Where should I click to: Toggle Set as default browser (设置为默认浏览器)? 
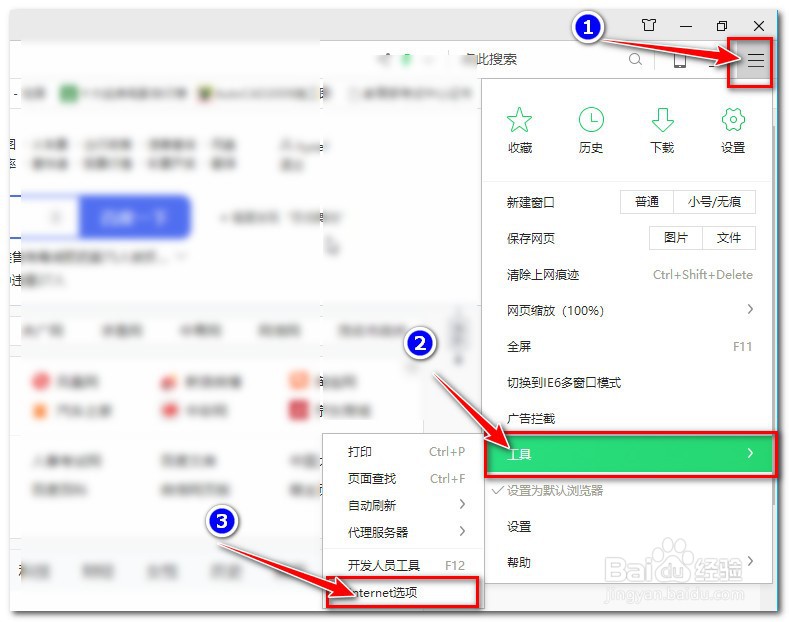629,490
